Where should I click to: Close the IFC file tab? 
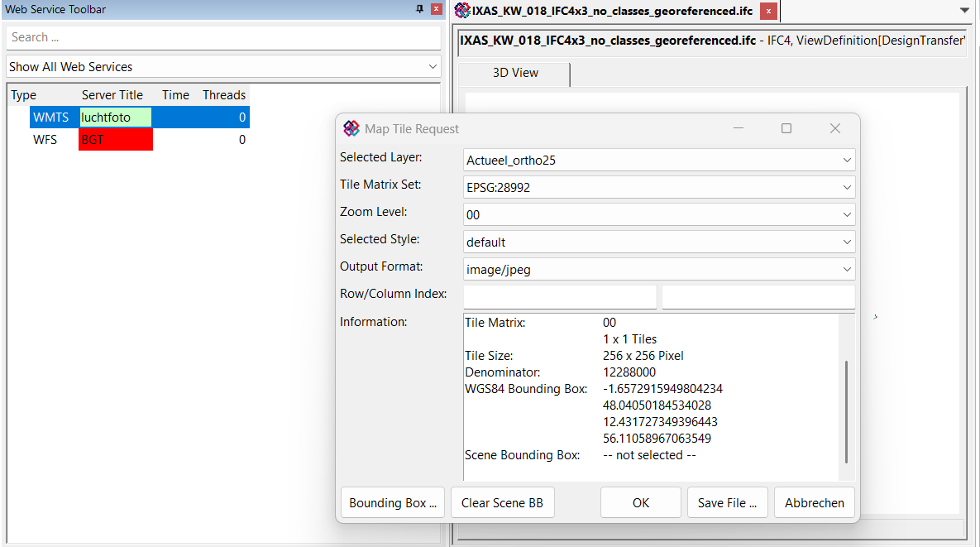768,11
